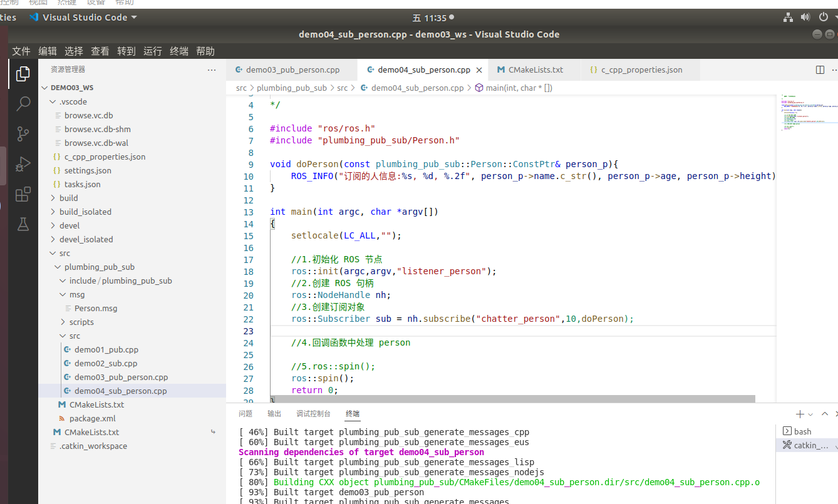The width and height of the screenshot is (838, 504).
Task: Select the bash terminal in terminal list
Action: pyautogui.click(x=803, y=431)
